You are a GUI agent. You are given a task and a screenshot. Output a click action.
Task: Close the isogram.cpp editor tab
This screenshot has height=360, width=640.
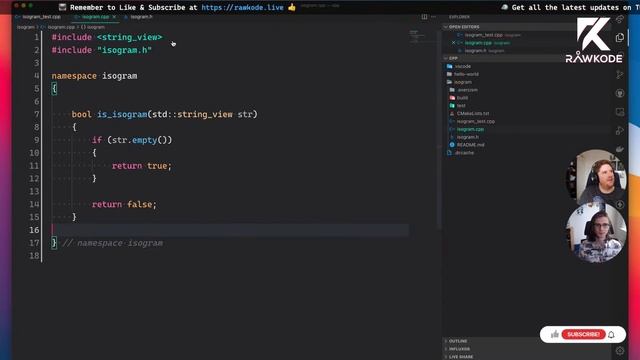click(x=114, y=17)
